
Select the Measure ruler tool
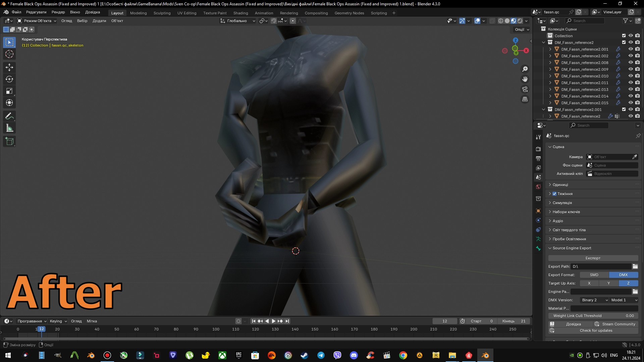point(9,128)
